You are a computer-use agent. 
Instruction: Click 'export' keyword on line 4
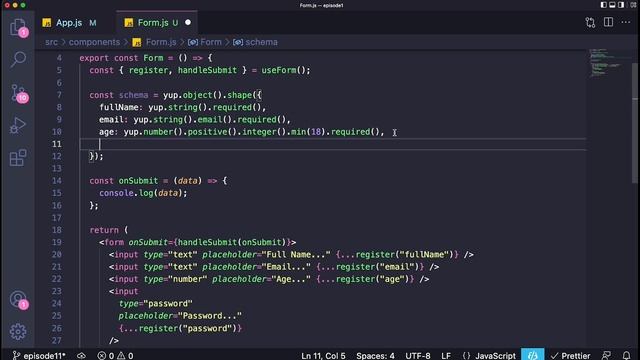(94, 58)
